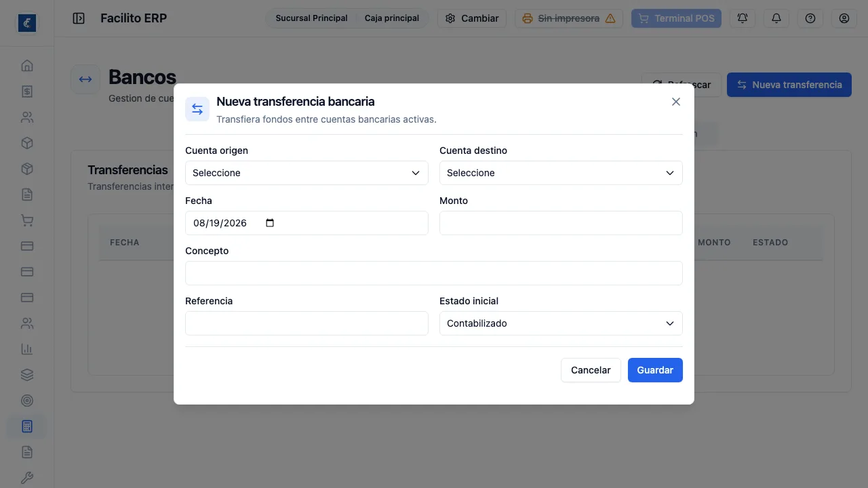868x488 pixels.
Task: Open the shopping cart sidebar icon
Action: (27, 220)
